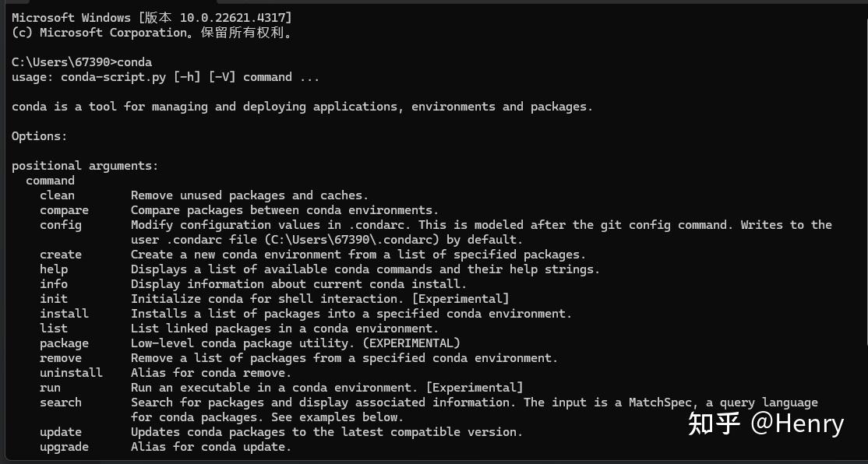Click the 'info' command entry

[54, 284]
